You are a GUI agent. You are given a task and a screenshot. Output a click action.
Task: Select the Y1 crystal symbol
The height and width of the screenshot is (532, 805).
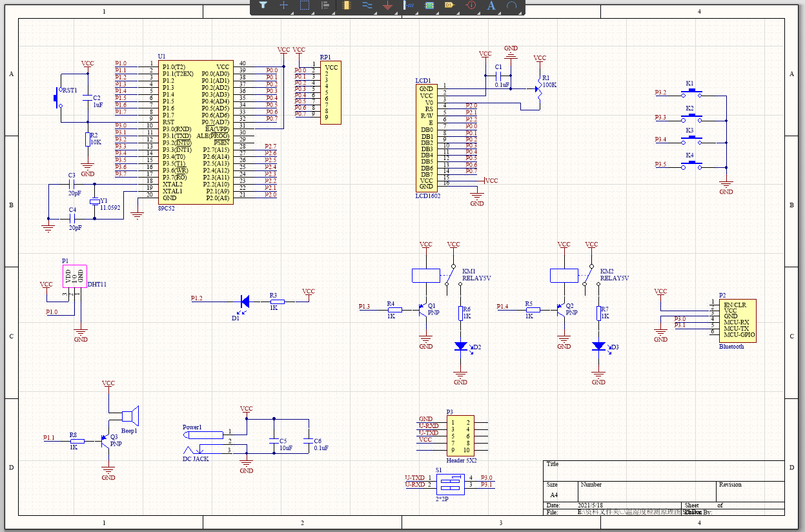94,202
